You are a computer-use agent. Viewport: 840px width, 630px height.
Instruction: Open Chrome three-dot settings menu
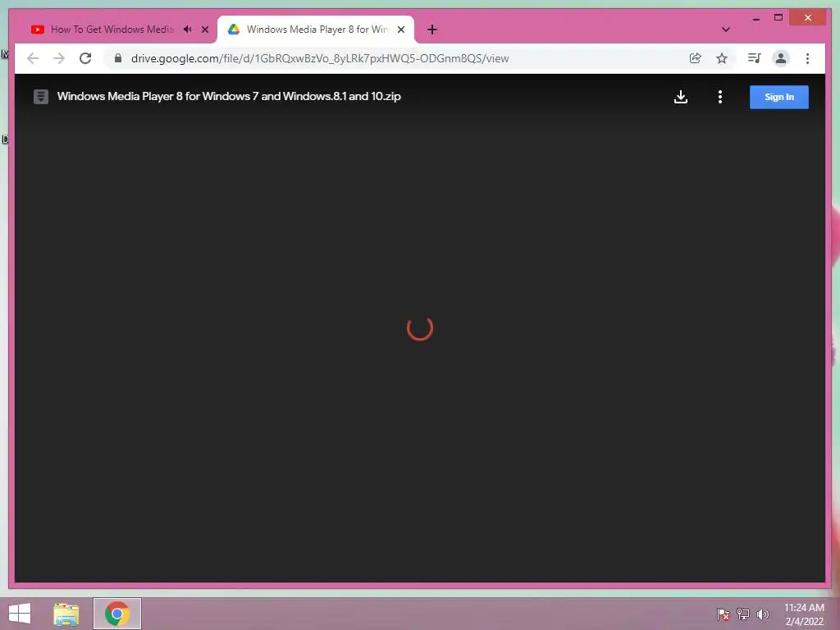point(807,58)
